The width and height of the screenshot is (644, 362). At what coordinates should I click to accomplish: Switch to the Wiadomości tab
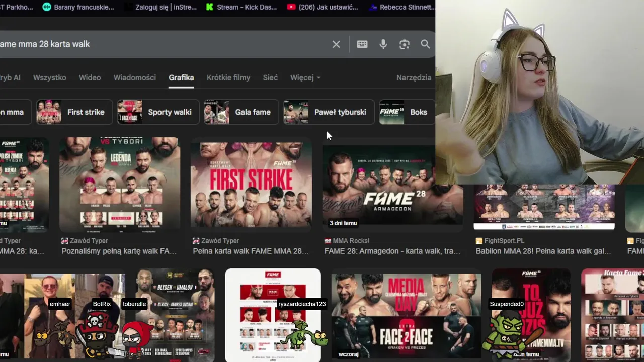[x=134, y=77]
